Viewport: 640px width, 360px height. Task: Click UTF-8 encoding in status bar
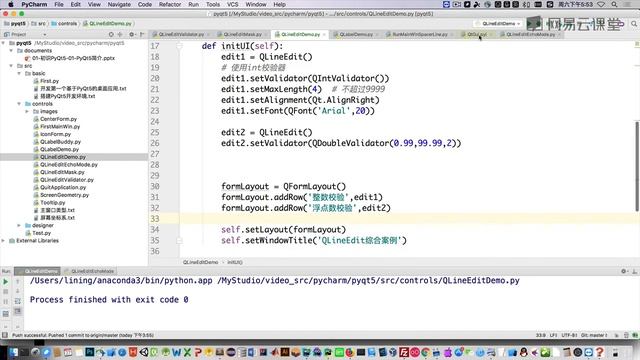point(569,335)
